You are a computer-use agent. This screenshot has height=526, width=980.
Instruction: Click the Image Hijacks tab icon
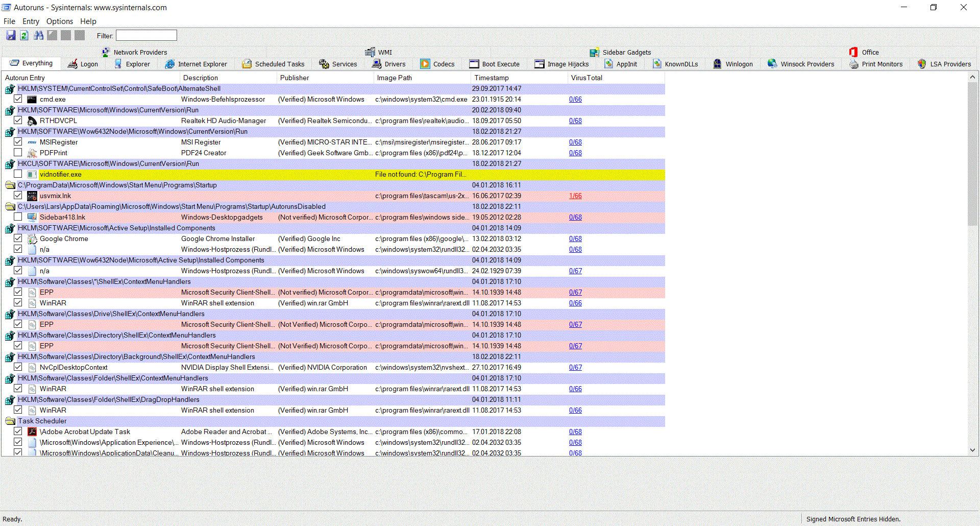pyautogui.click(x=539, y=64)
